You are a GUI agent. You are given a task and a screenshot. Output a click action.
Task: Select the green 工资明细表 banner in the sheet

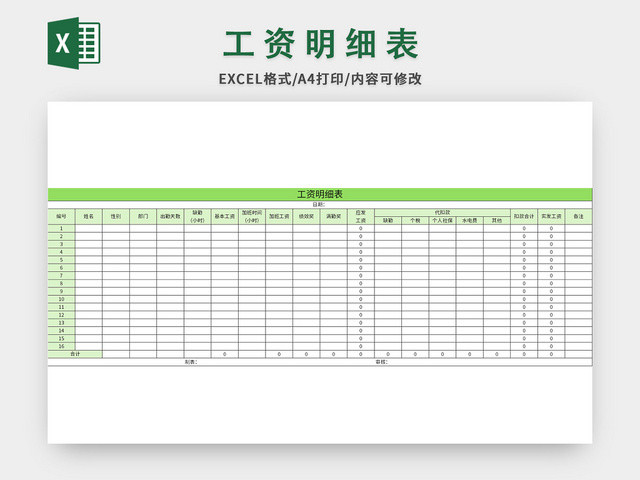(320, 194)
